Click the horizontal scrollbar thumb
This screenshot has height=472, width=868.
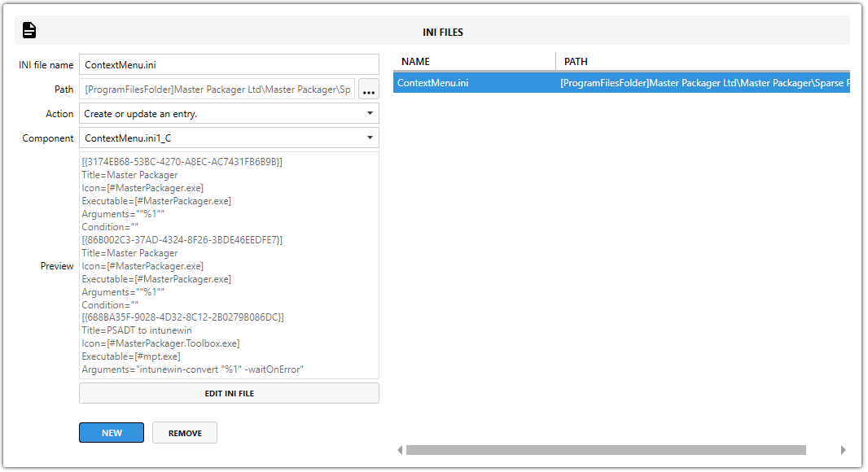point(606,450)
